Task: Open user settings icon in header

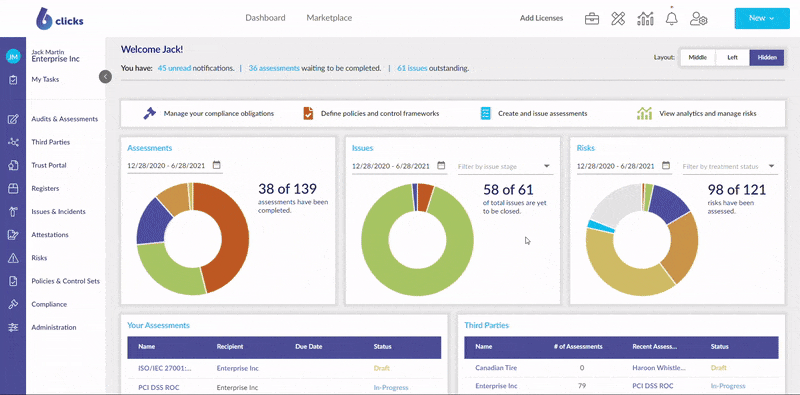Action: click(x=698, y=19)
